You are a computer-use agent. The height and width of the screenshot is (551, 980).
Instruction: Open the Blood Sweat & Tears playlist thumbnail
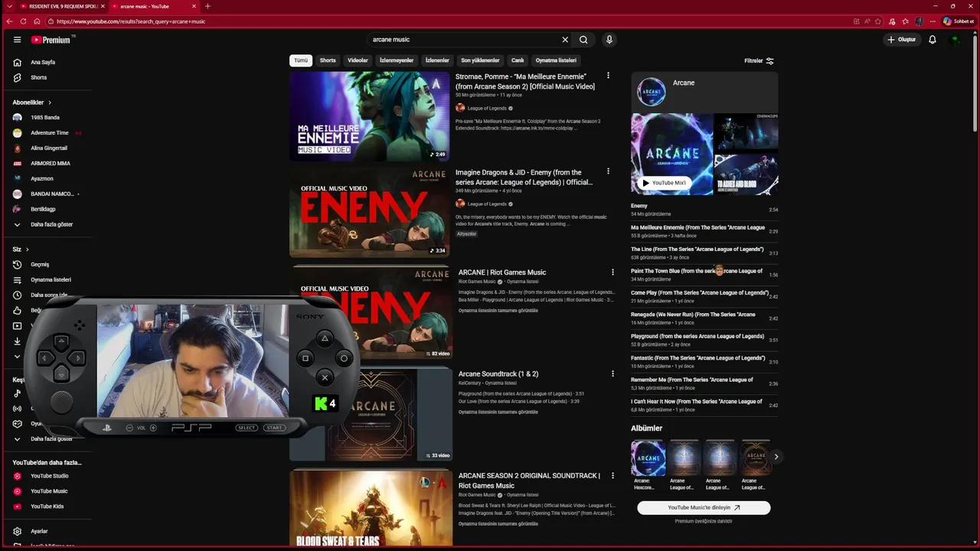click(x=371, y=509)
